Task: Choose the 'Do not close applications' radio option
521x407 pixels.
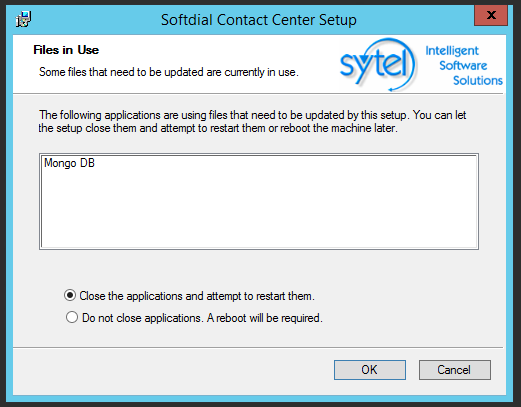Action: [x=72, y=317]
